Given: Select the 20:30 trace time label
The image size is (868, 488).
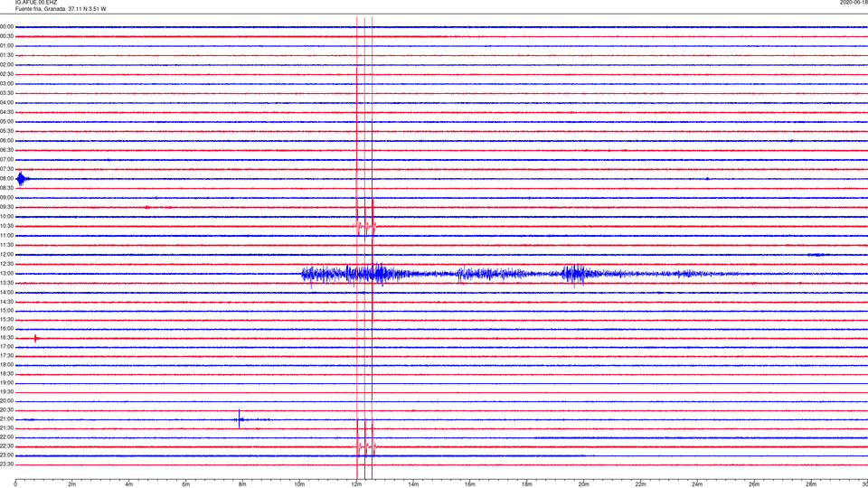Looking at the screenshot, I should coord(6,410).
